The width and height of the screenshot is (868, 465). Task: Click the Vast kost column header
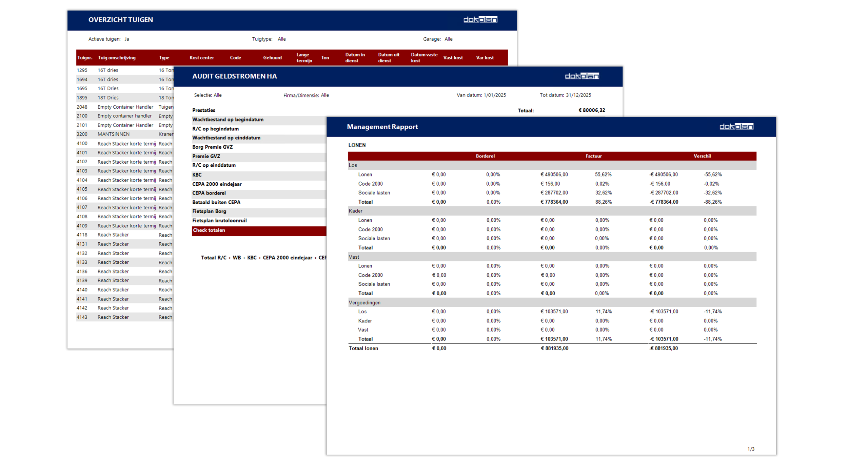[453, 58]
